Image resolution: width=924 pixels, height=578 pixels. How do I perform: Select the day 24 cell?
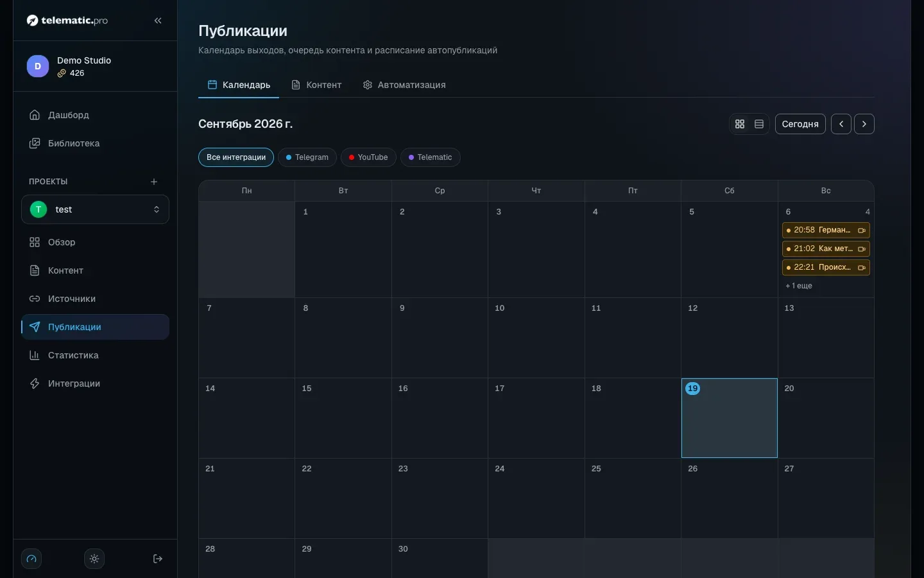[x=536, y=498]
